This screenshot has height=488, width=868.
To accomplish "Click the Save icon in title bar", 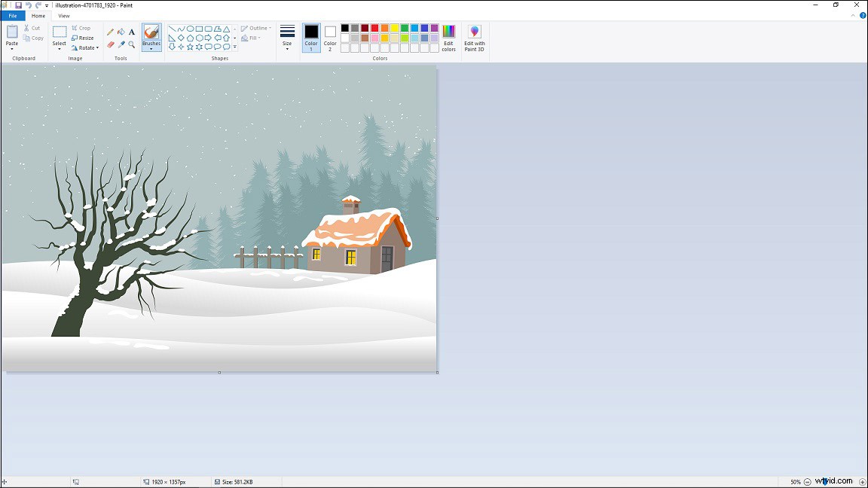I will point(18,5).
